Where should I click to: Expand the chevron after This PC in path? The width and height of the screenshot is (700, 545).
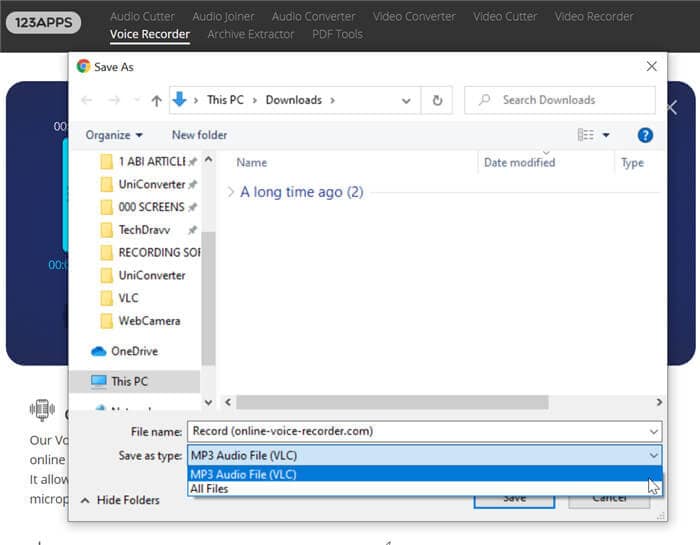coord(254,100)
